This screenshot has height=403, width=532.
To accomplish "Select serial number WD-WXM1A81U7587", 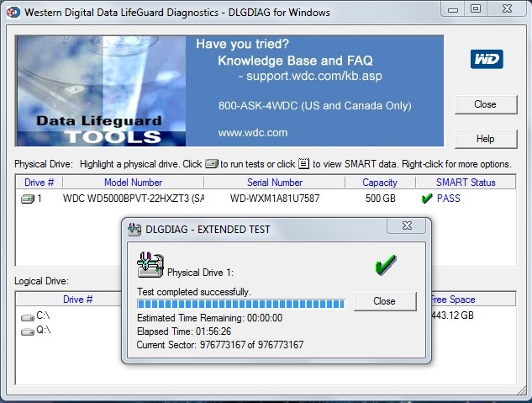I will [x=275, y=199].
